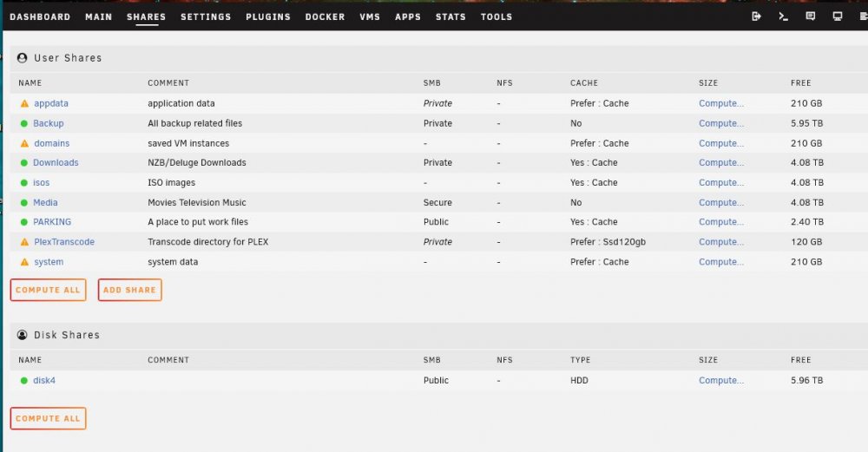This screenshot has height=452, width=868.
Task: Compute size for the Media share
Action: [721, 202]
